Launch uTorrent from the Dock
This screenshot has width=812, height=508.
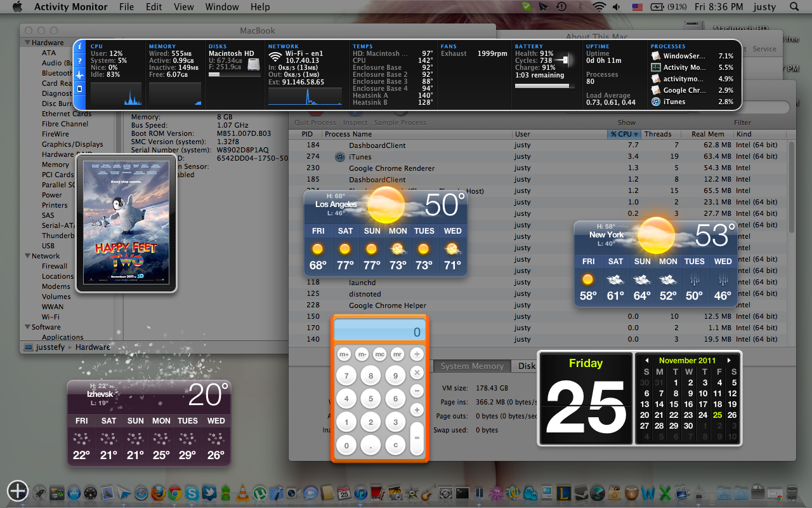pos(260,493)
